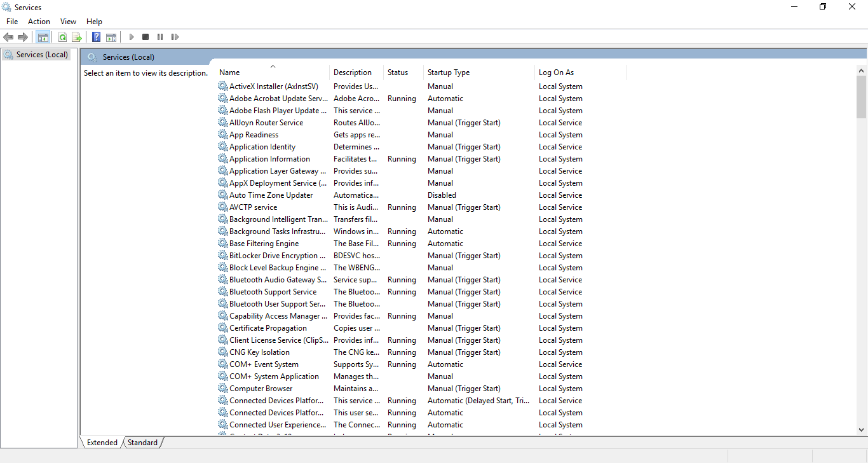Toggle the Show/Hide Action Pane icon
Image resolution: width=868 pixels, height=463 pixels.
111,38
